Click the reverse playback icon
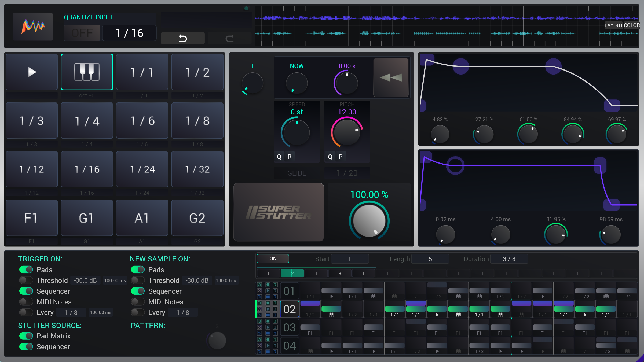The width and height of the screenshot is (644, 362). pyautogui.click(x=391, y=77)
